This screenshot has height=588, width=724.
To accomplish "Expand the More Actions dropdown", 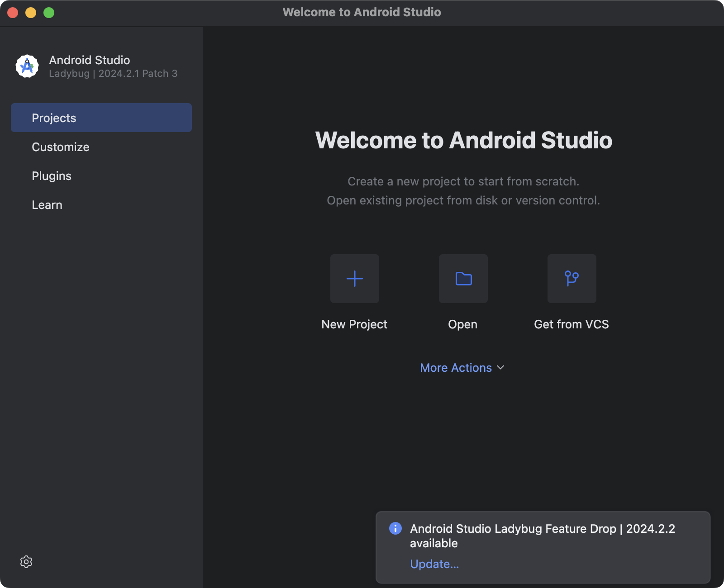I will coord(456,368).
